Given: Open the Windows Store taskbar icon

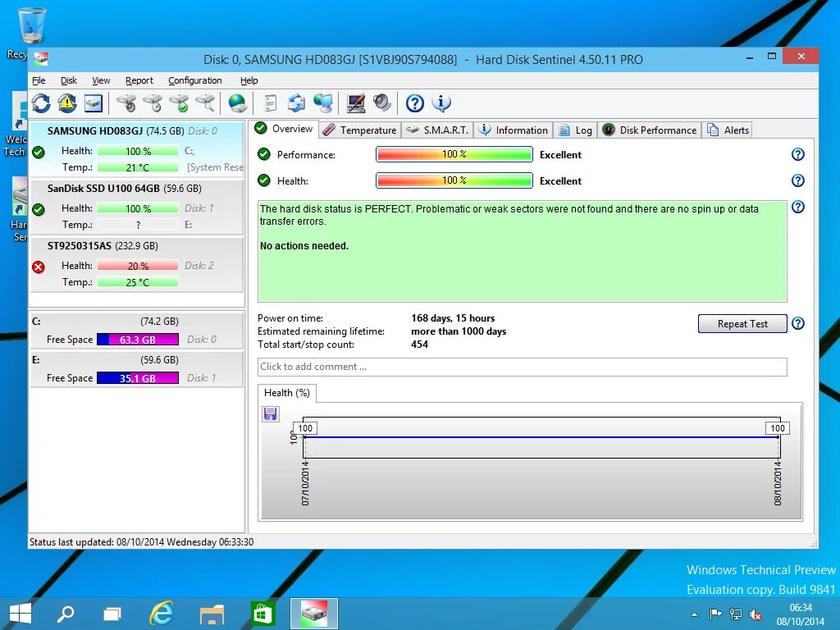Looking at the screenshot, I should [262, 614].
